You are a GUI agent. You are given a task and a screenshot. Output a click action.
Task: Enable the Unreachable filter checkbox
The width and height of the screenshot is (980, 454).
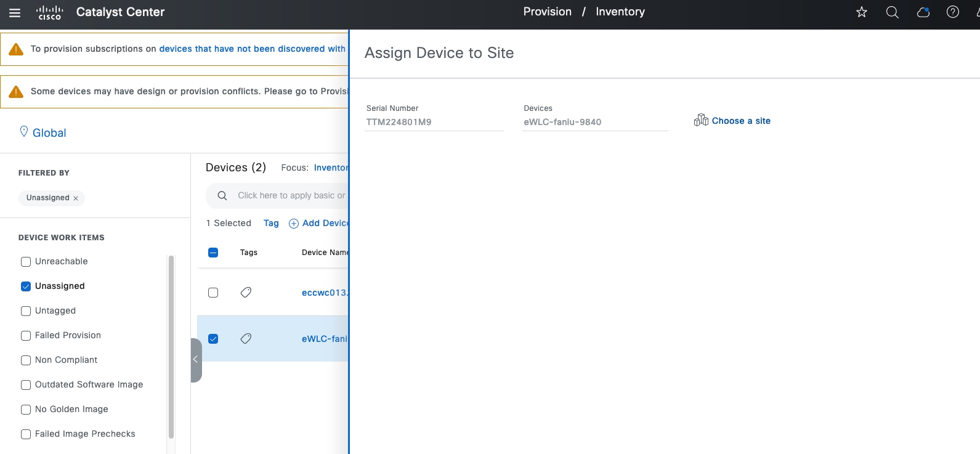coord(26,262)
